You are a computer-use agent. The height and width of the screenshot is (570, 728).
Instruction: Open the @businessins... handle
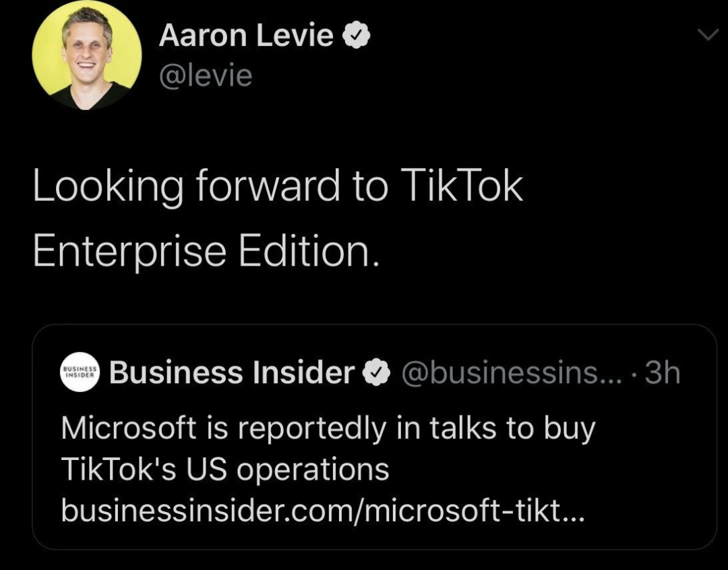click(x=503, y=373)
